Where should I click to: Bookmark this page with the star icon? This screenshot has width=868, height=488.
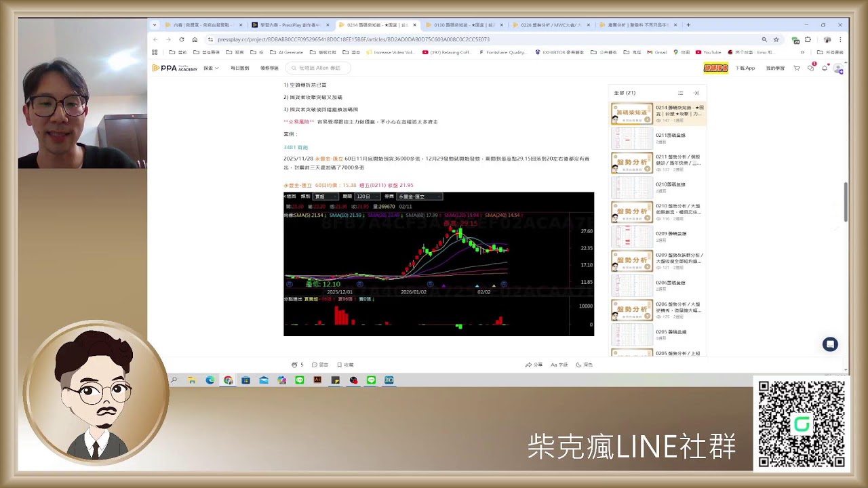coord(776,39)
